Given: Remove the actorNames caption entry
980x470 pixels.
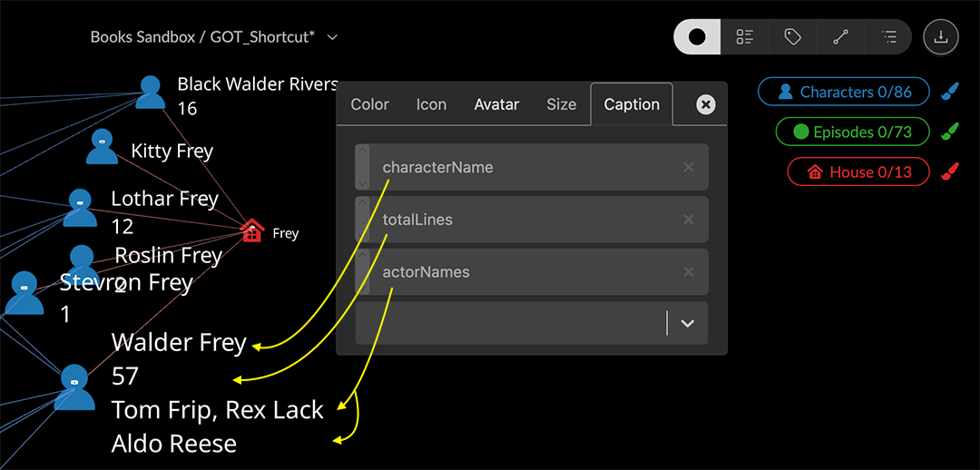Looking at the screenshot, I should 689,272.
